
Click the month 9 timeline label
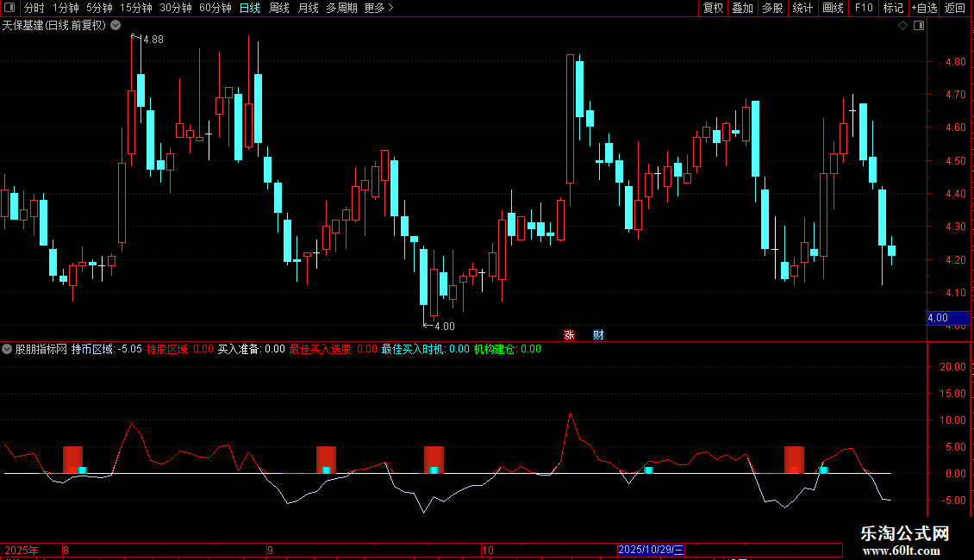[x=270, y=550]
